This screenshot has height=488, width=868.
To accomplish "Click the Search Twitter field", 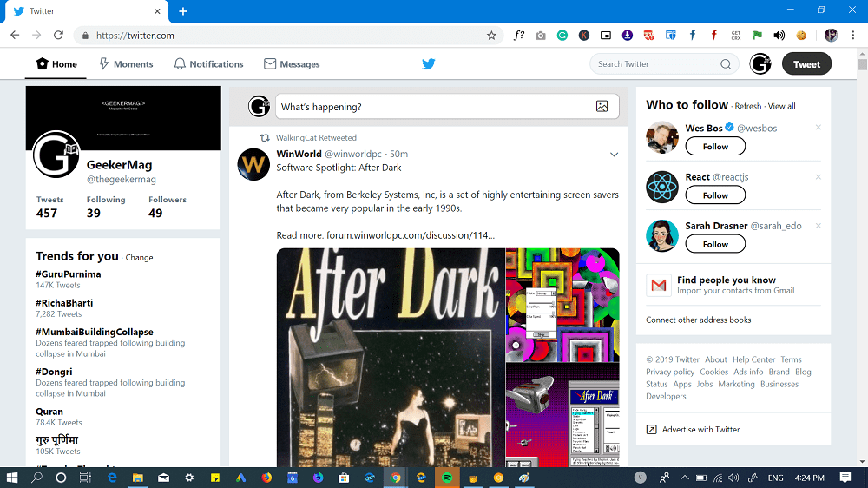I will coord(664,64).
